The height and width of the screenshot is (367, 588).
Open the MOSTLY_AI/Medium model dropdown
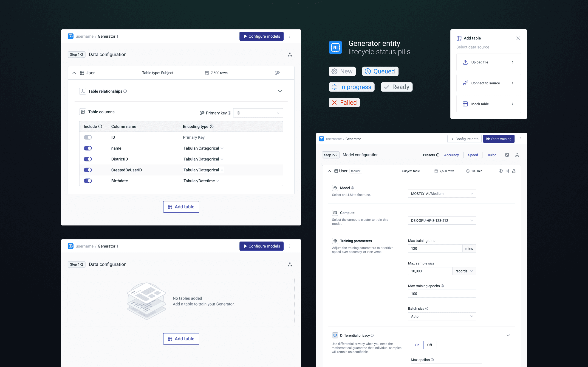click(442, 194)
